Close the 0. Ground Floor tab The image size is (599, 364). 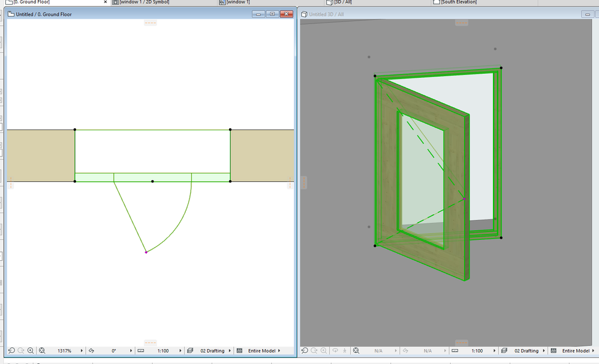(106, 2)
